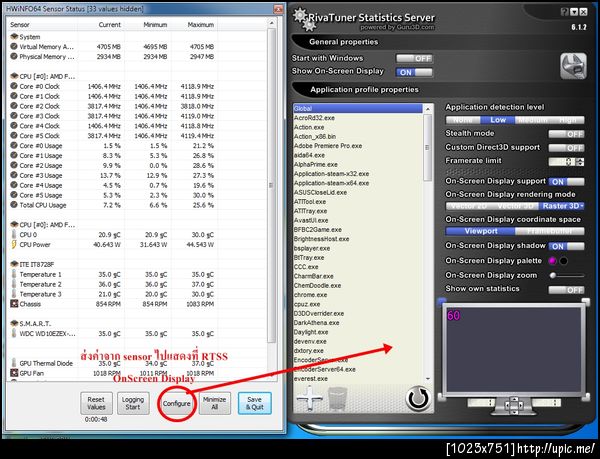
Task: Pick magenta On-Screen Display palette color
Action: 552,261
